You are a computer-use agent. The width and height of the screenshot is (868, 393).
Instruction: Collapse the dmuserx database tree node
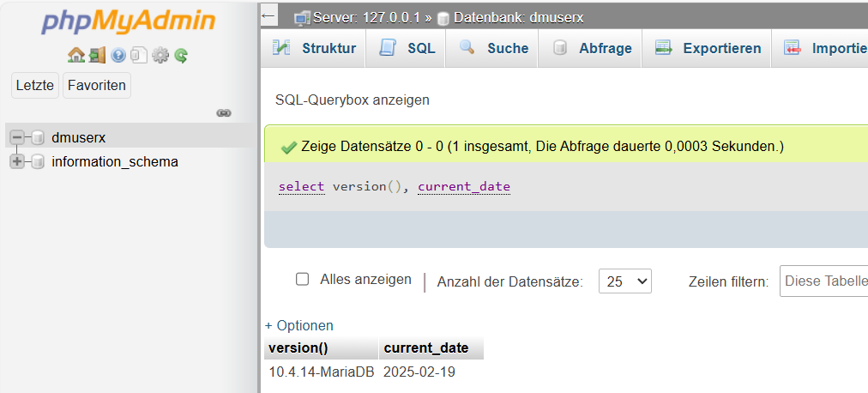tap(17, 136)
